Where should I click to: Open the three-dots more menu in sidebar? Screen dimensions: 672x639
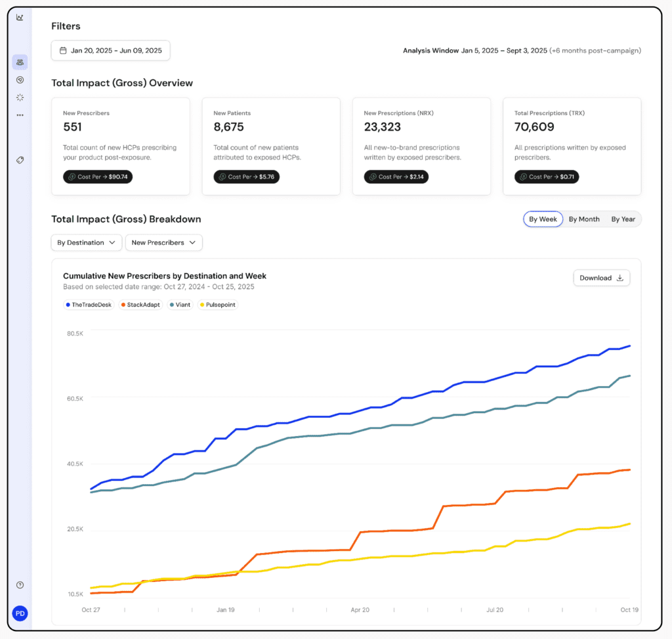click(x=20, y=115)
